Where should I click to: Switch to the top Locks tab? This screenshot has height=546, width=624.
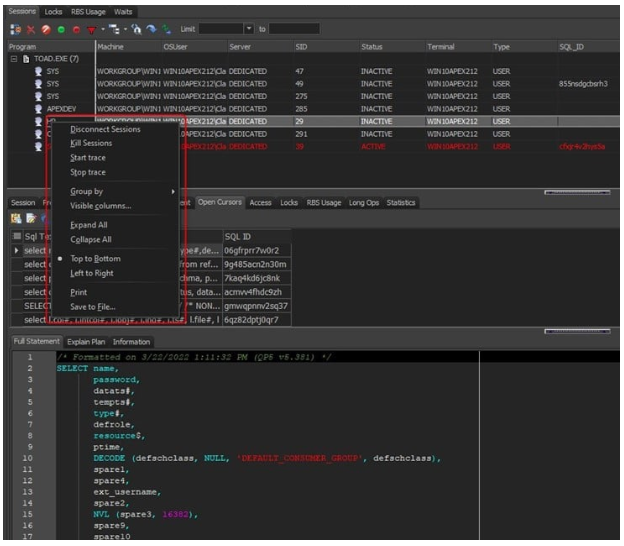pos(53,12)
